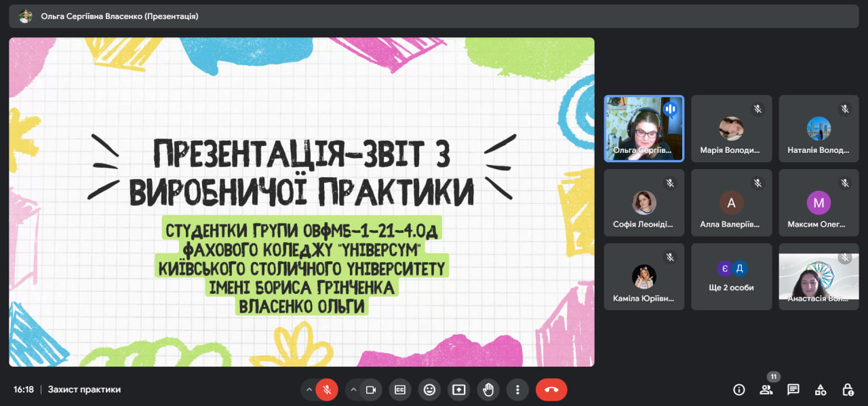Click the clock reading 16:18
This screenshot has height=406, width=868.
click(24, 390)
